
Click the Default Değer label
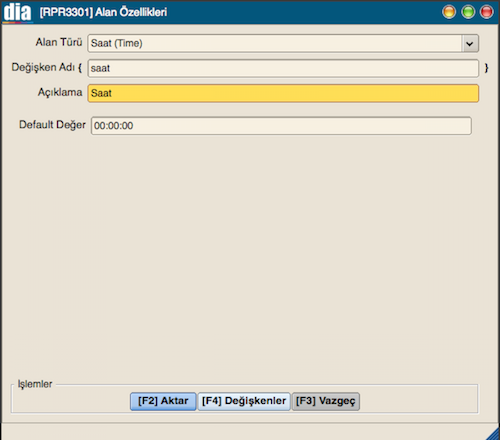[52, 125]
